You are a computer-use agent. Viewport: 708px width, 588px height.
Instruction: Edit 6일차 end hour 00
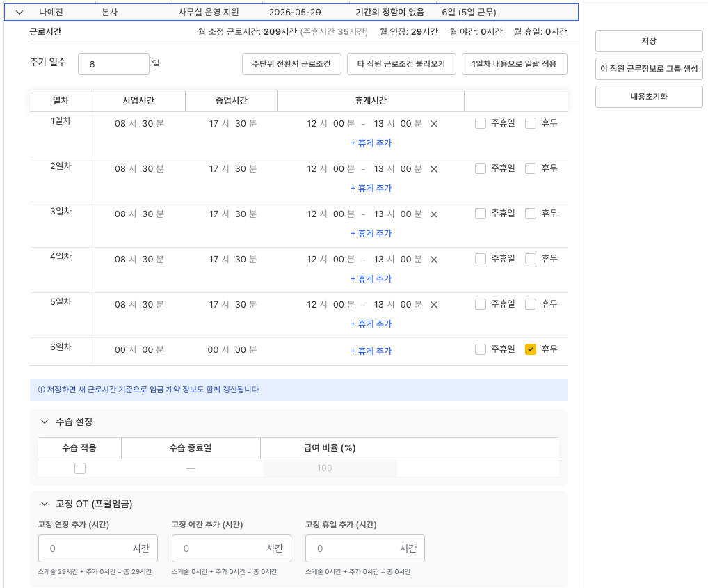pos(213,350)
